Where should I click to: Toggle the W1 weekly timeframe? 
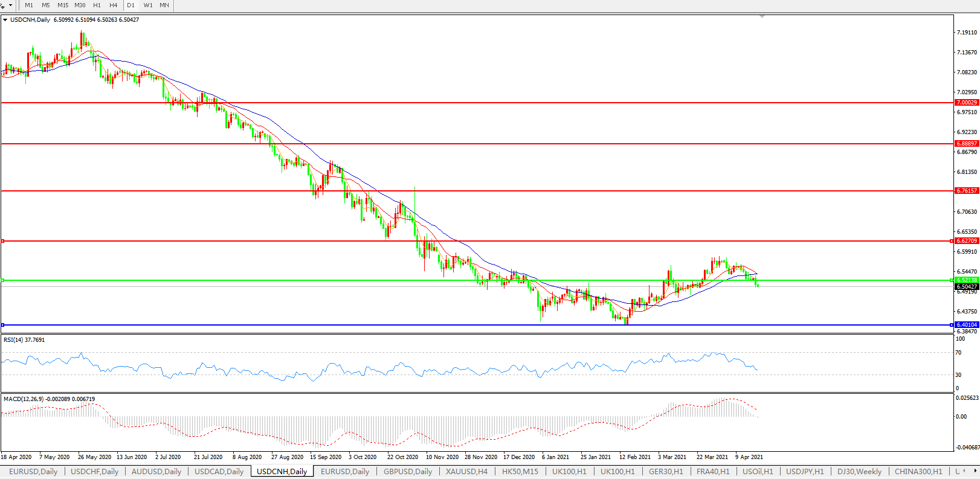click(x=148, y=5)
